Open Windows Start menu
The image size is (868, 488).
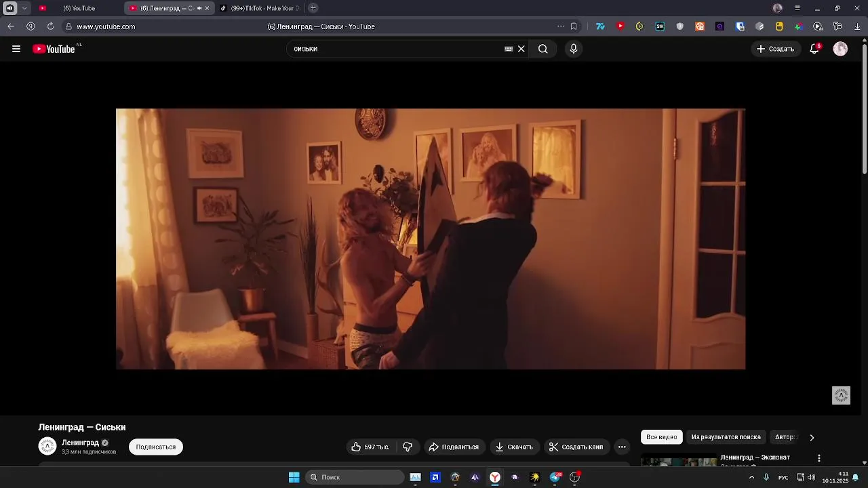(x=294, y=477)
